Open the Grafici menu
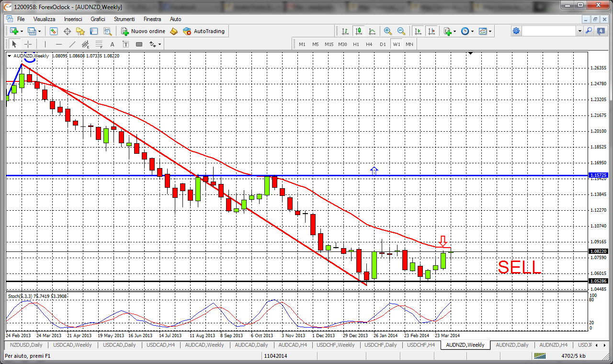This screenshot has width=613, height=364. [x=98, y=19]
